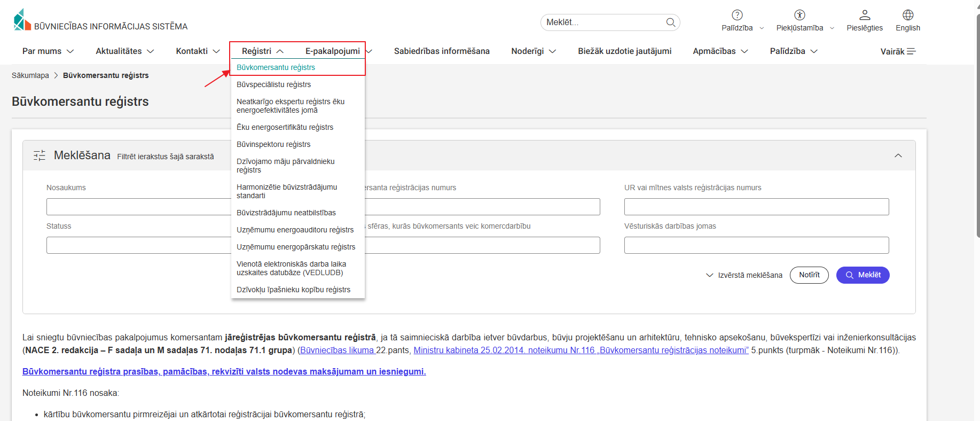Click the Būvkomersanta reģistrācijas numurs field
Screen dimensions: 980x421
coord(482,207)
